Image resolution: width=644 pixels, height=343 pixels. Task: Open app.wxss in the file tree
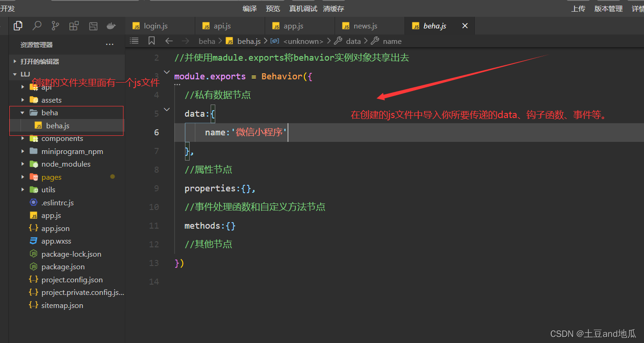(67, 241)
